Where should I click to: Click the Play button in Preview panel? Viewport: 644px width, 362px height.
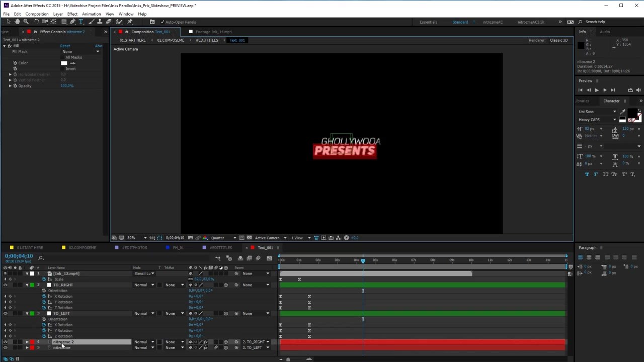597,90
